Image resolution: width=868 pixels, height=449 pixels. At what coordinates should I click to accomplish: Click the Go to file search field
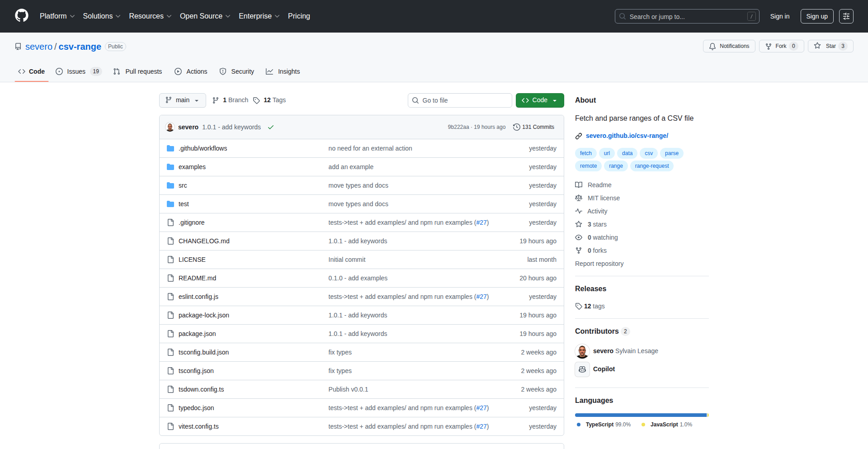460,100
